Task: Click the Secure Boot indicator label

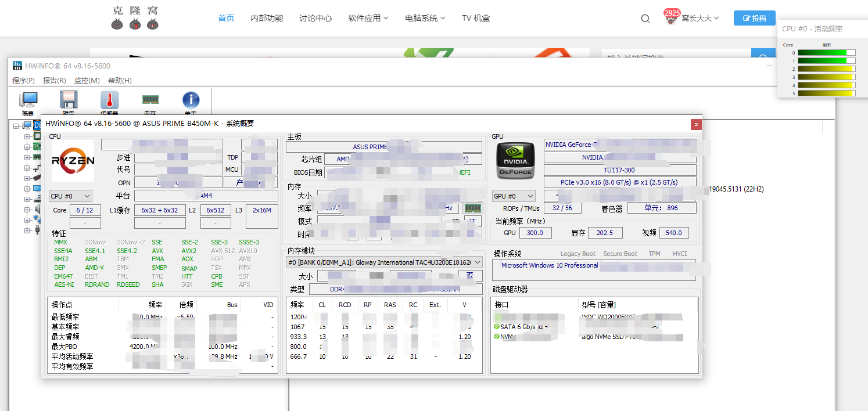Action: click(620, 254)
